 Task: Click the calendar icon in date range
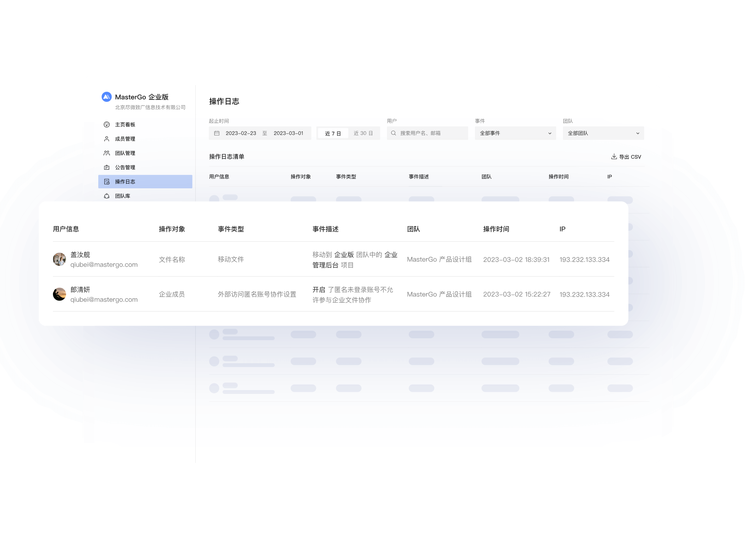(217, 133)
